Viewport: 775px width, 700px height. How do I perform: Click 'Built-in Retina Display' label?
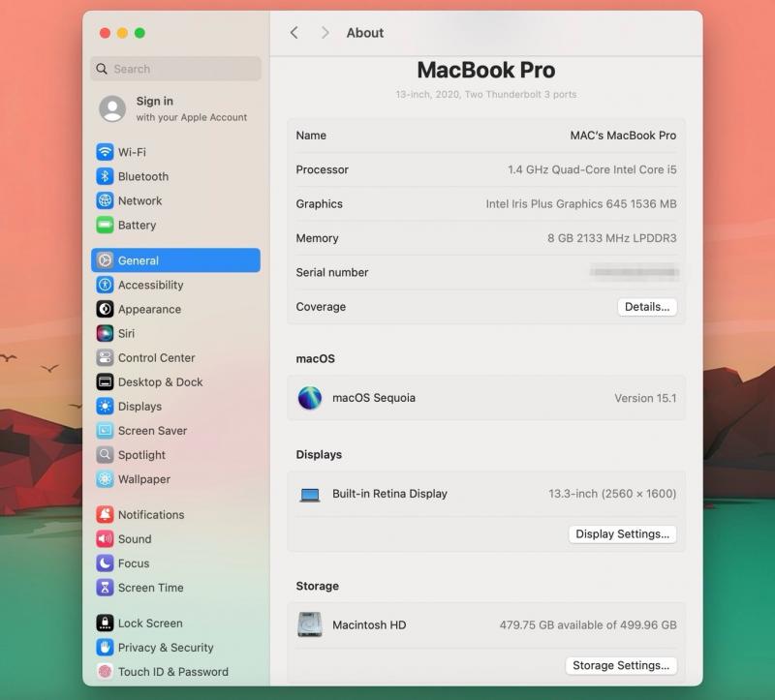(389, 494)
